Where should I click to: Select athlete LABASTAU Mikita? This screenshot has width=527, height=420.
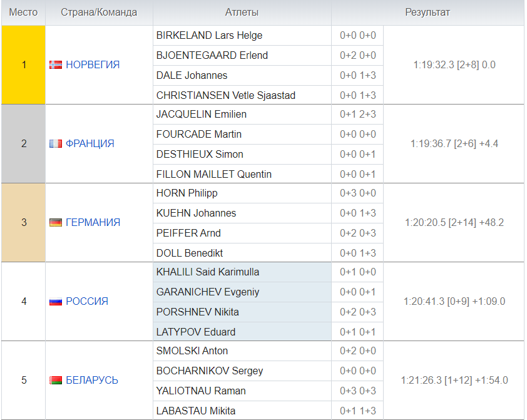click(x=196, y=411)
